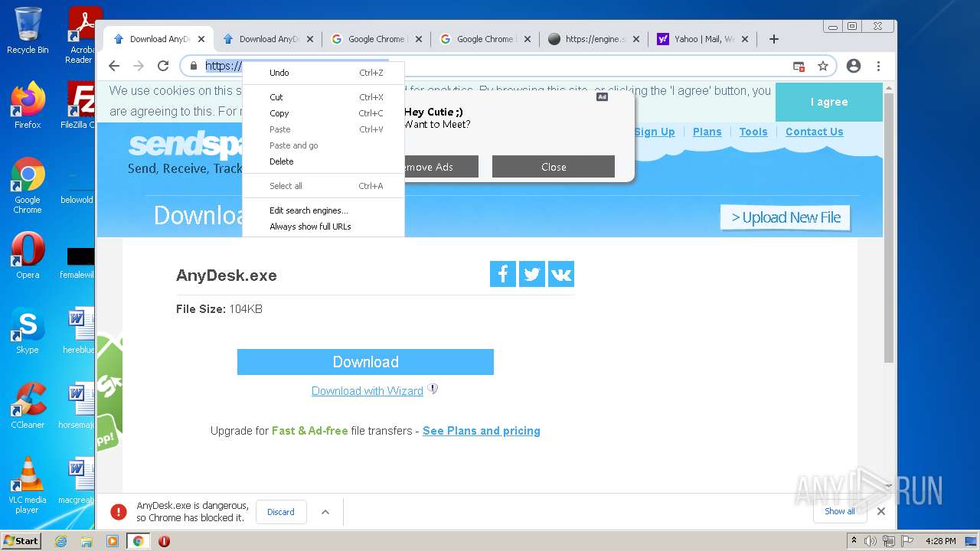Image resolution: width=980 pixels, height=551 pixels.
Task: Share on Twitter icon
Action: click(x=532, y=274)
